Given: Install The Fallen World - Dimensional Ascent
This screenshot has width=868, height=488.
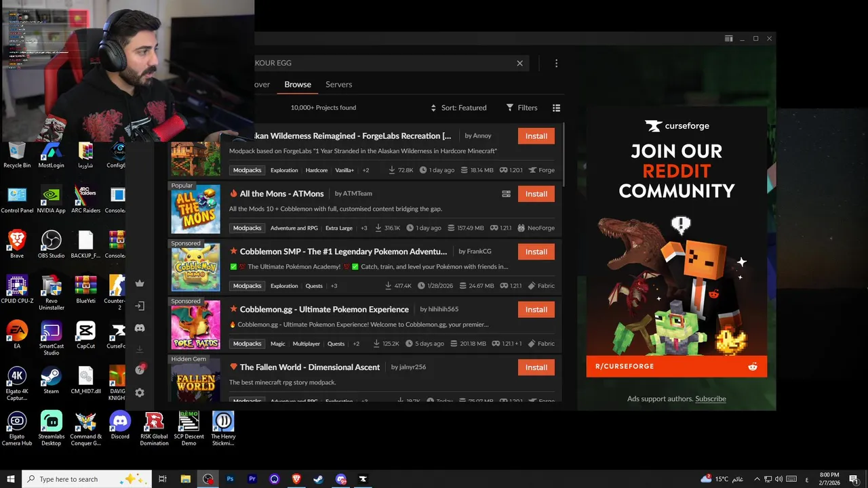Looking at the screenshot, I should pyautogui.click(x=536, y=367).
